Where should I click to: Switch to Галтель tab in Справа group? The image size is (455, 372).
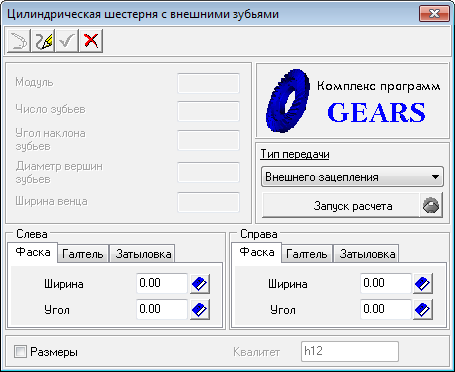pos(307,254)
